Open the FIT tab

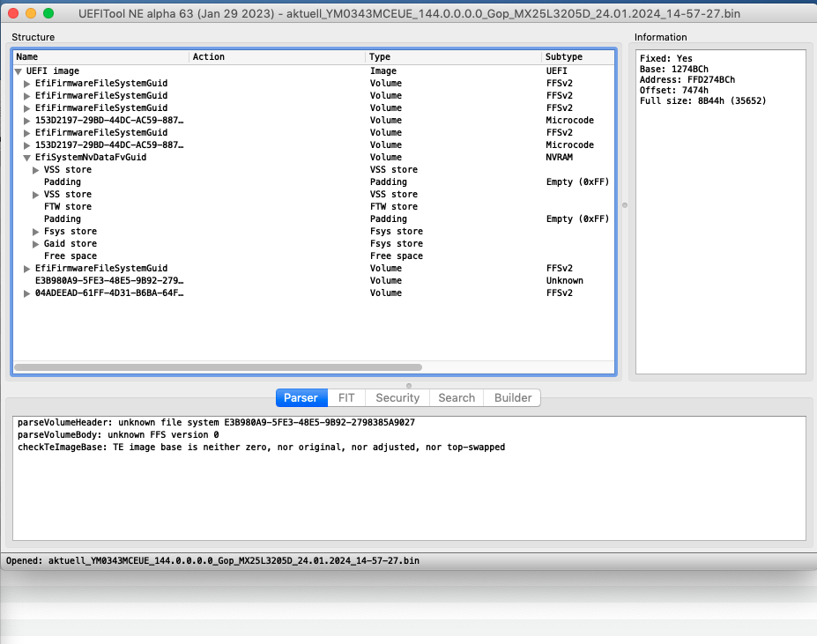(x=346, y=397)
